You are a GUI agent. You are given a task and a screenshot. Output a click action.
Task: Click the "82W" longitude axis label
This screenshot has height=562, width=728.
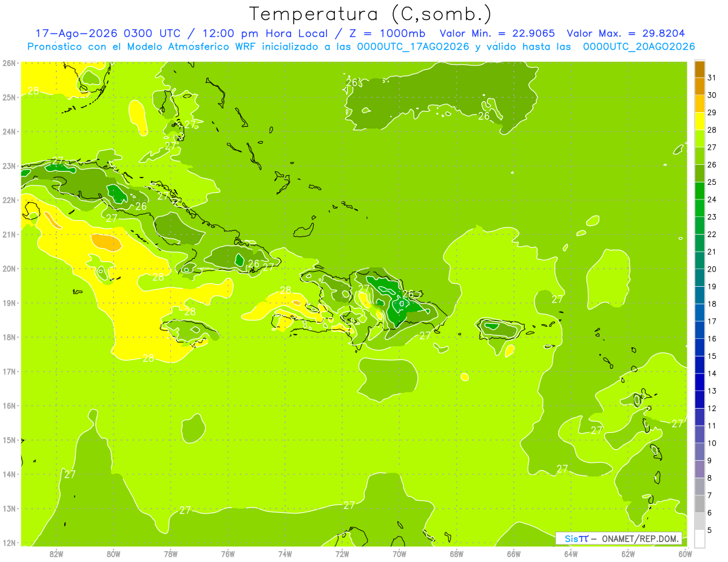[56, 554]
